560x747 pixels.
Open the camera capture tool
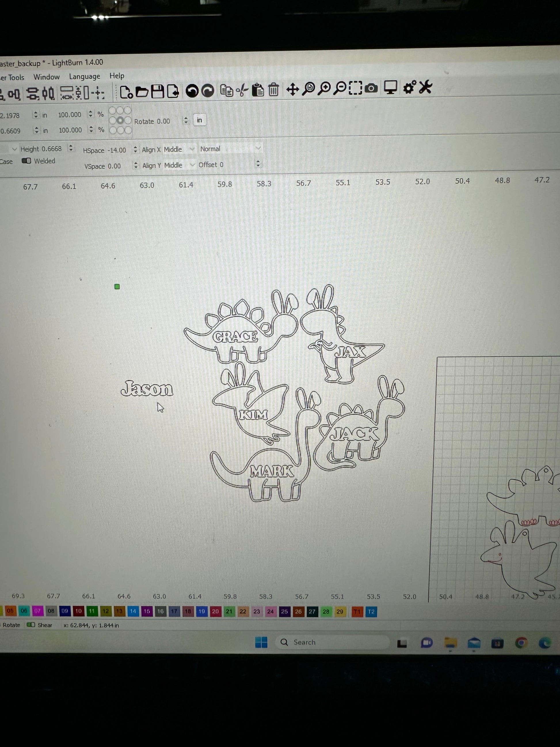(x=371, y=88)
